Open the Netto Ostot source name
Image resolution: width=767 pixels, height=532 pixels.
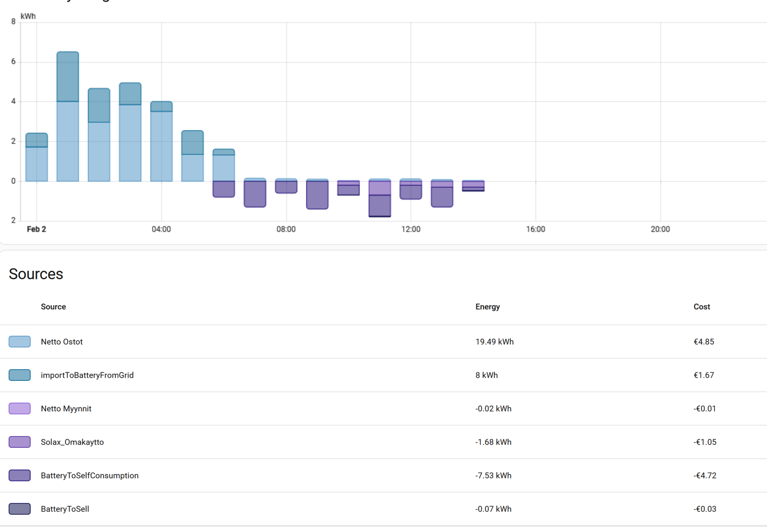[62, 342]
